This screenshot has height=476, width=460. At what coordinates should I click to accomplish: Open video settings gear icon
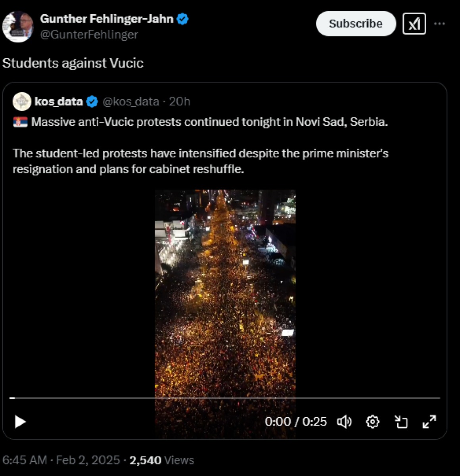pos(372,422)
